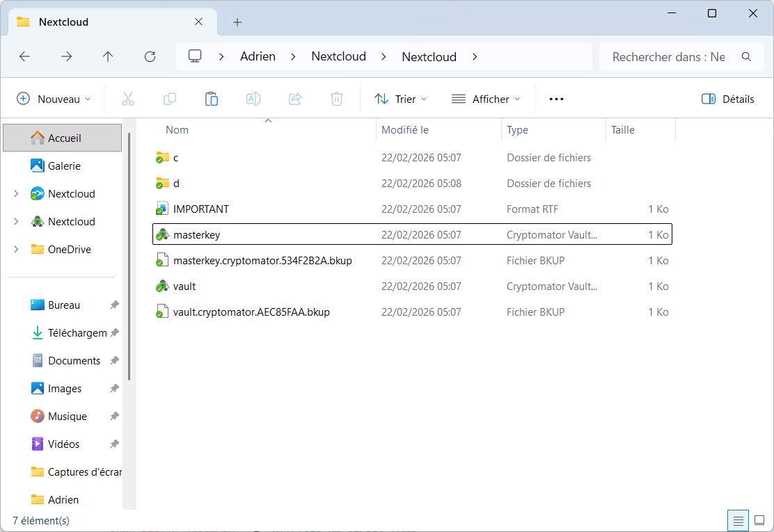Click the Copy icon in toolbar
The width and height of the screenshot is (774, 532).
(x=170, y=99)
